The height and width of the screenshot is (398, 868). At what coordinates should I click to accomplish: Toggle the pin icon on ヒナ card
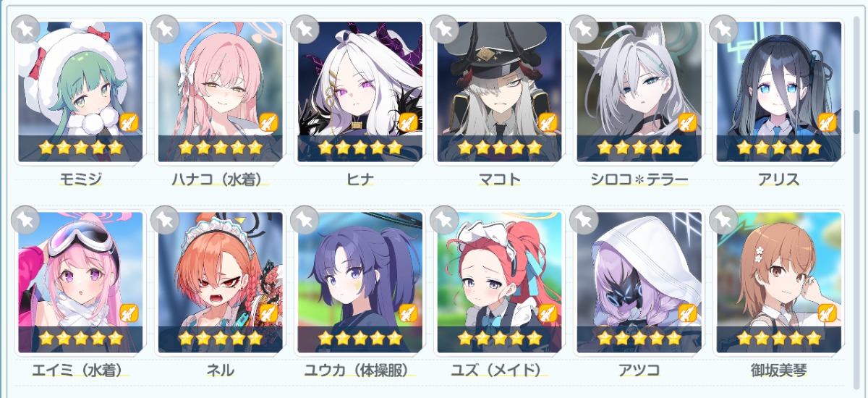coord(305,30)
